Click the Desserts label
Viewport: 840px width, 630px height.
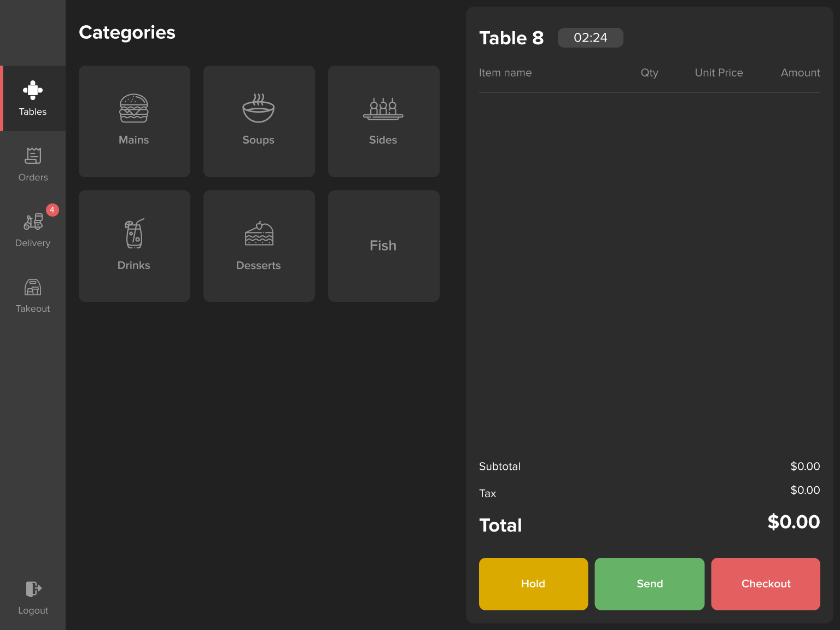click(x=259, y=265)
